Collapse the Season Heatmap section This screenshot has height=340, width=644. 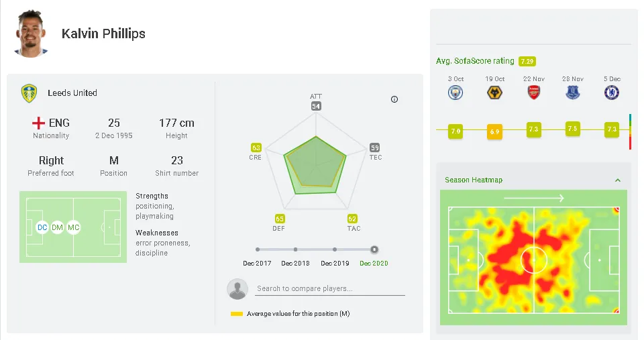click(x=618, y=180)
